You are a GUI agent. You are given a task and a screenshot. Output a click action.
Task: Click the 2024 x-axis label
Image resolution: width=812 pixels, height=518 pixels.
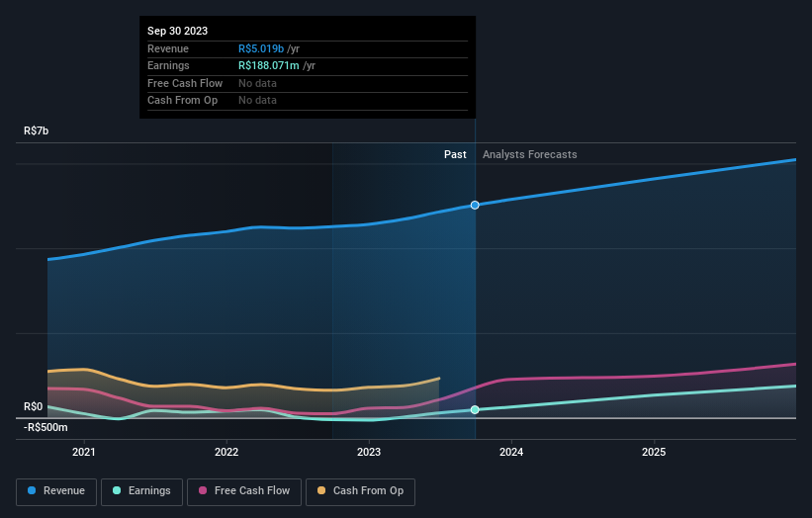coord(511,452)
